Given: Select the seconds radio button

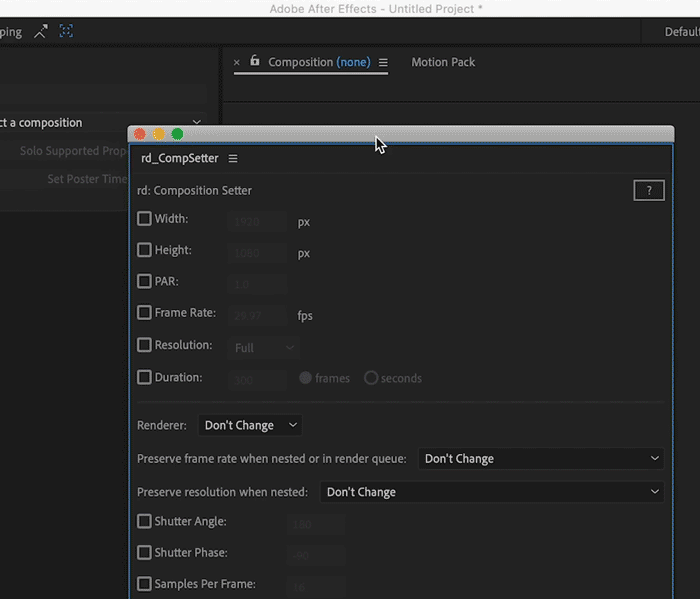Looking at the screenshot, I should tap(371, 378).
